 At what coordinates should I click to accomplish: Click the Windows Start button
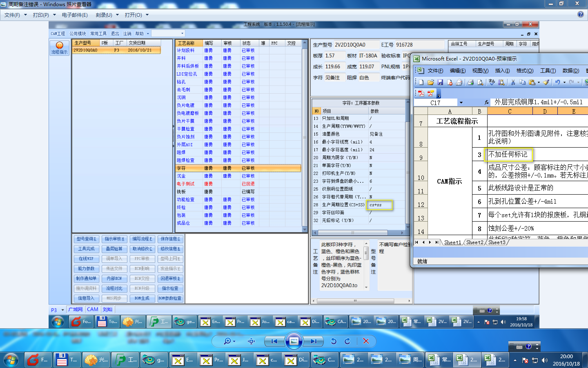[11, 360]
